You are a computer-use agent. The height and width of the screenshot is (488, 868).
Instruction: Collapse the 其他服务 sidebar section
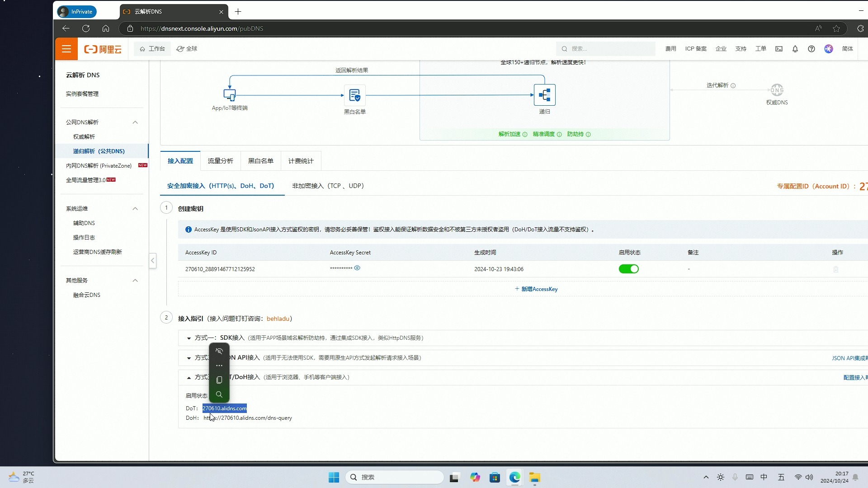tap(135, 281)
